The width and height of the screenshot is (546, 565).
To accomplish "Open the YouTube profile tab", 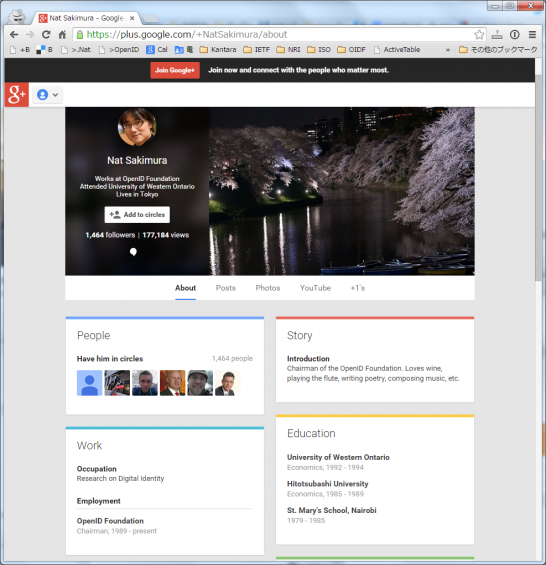I will point(315,288).
